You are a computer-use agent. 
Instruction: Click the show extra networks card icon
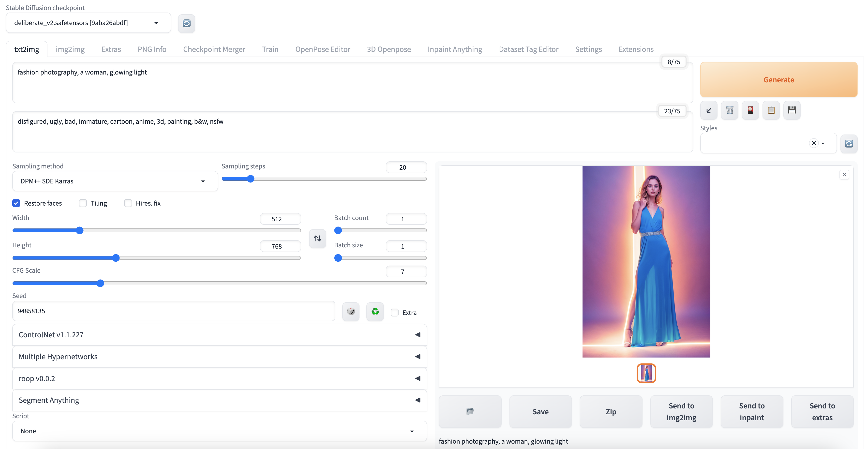750,110
